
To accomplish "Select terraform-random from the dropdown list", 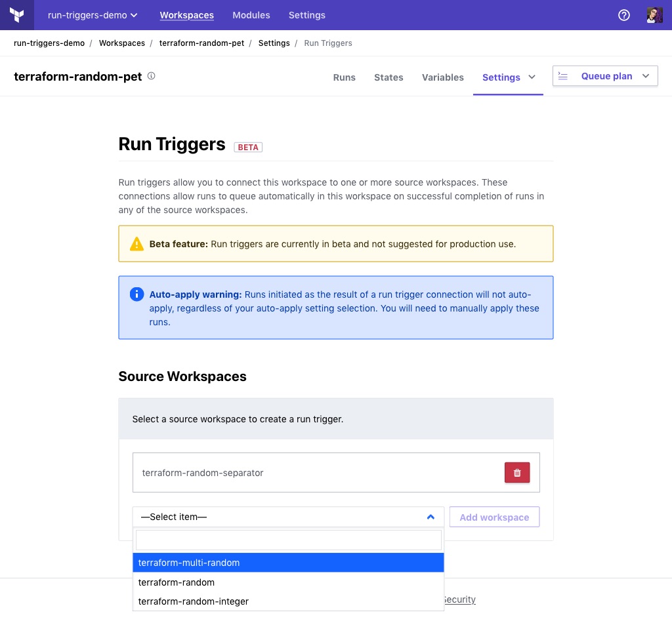I will click(289, 582).
